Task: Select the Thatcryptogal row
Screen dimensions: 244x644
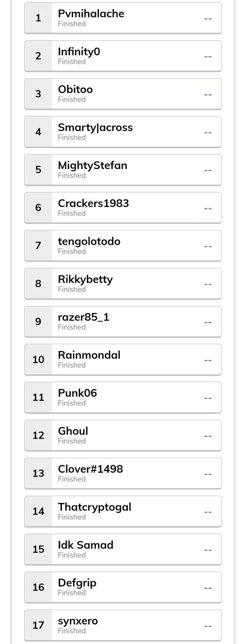Action: [x=123, y=511]
